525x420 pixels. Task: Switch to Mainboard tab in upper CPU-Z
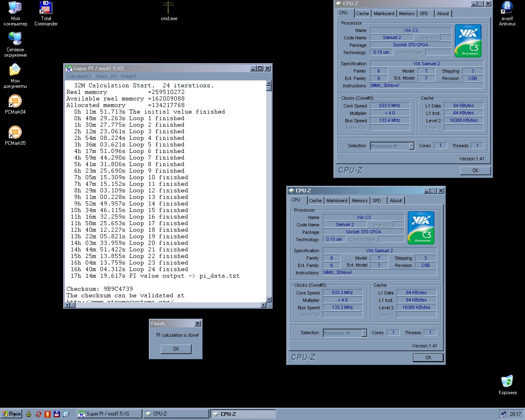(384, 14)
